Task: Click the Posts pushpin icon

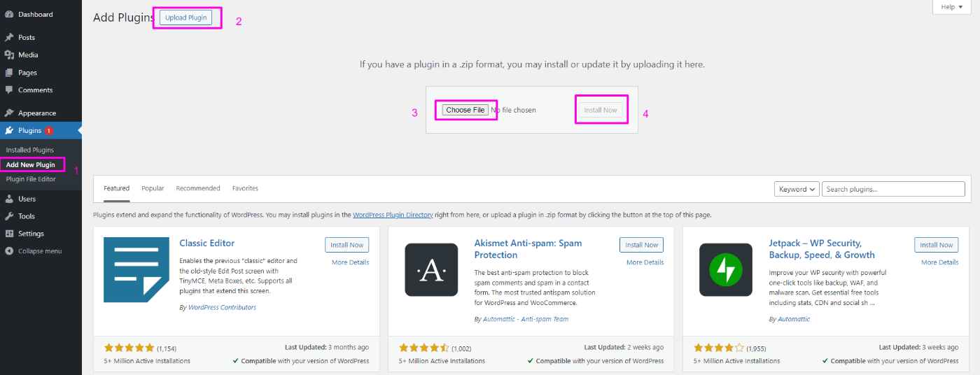Action: coord(9,38)
